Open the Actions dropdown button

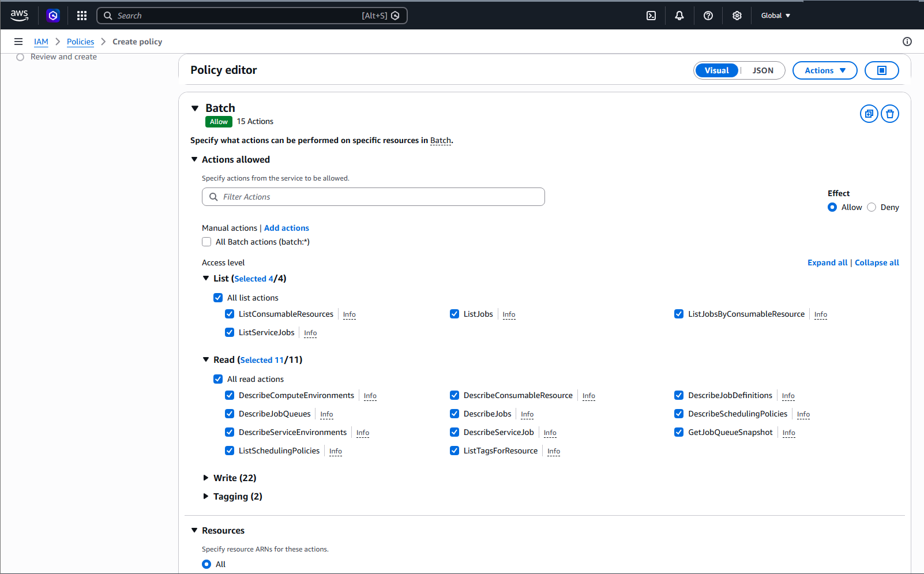click(x=825, y=70)
